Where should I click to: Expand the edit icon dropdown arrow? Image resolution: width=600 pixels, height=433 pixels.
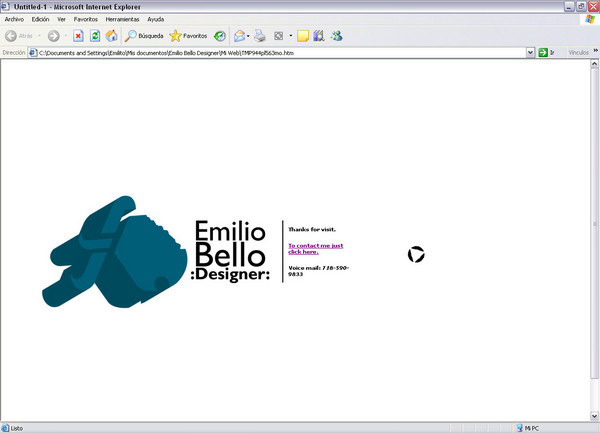pos(291,36)
